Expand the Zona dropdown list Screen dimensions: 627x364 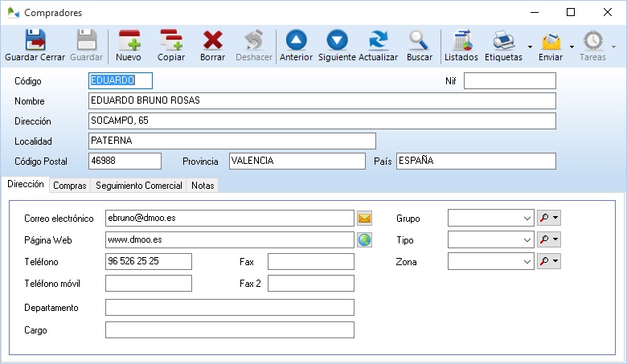tap(527, 262)
